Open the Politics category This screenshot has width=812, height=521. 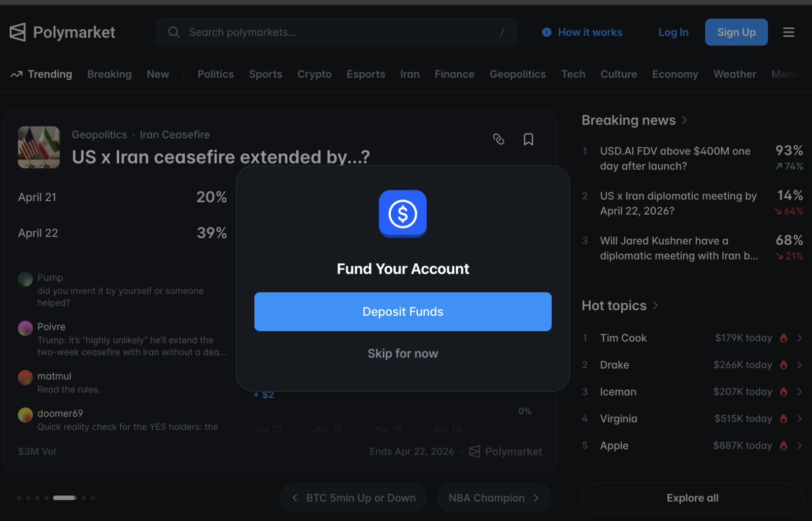tap(216, 74)
